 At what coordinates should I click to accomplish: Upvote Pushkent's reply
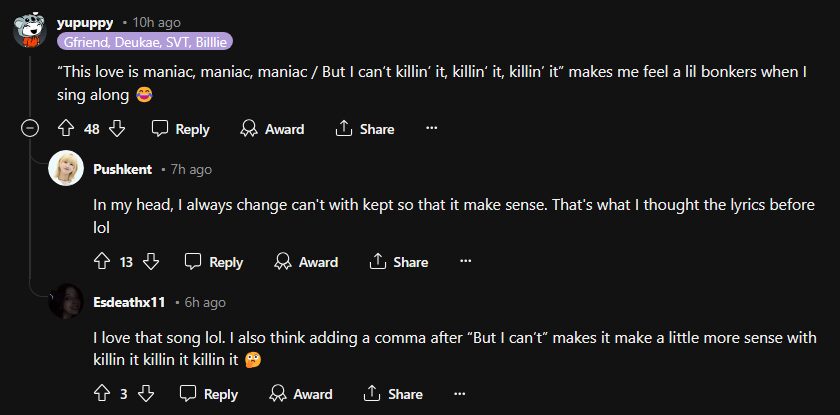(x=101, y=262)
